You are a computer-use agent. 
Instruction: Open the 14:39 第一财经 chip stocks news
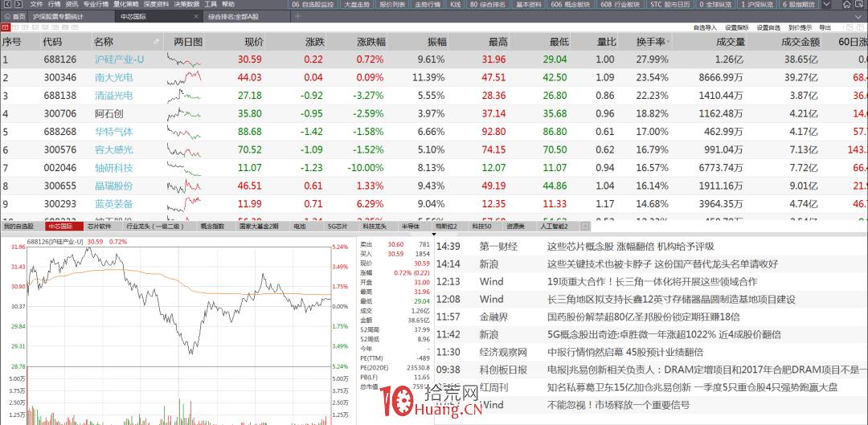click(630, 247)
